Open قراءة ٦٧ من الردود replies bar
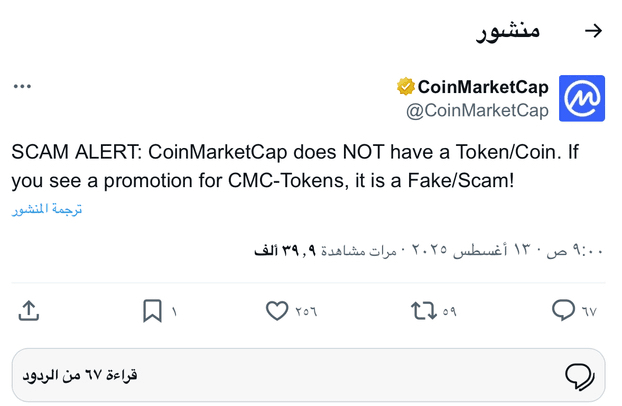 308,375
